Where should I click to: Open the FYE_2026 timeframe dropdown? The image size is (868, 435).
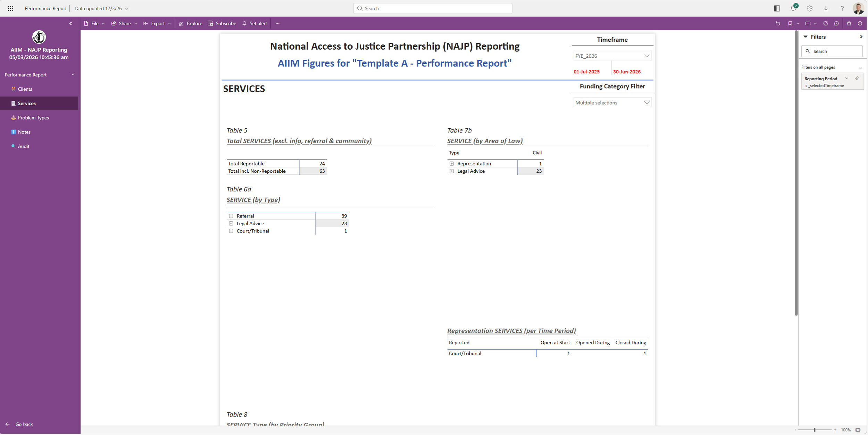[612, 56]
